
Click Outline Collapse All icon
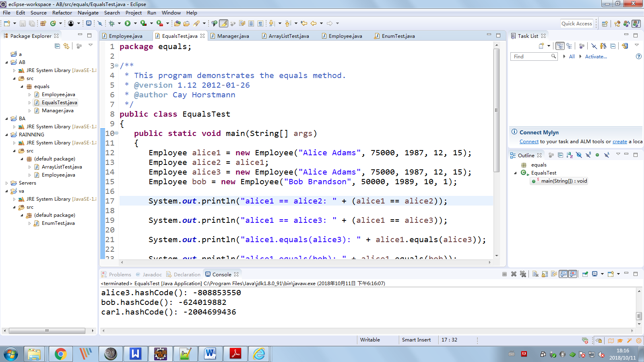560,155
